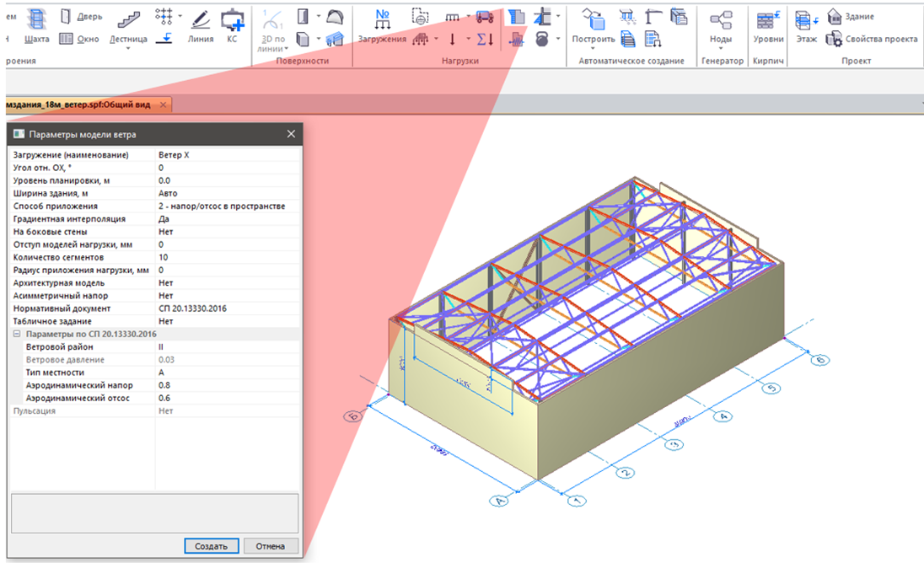924x563 pixels.
Task: Click the level mark arrow icon below node grid
Action: [164, 39]
